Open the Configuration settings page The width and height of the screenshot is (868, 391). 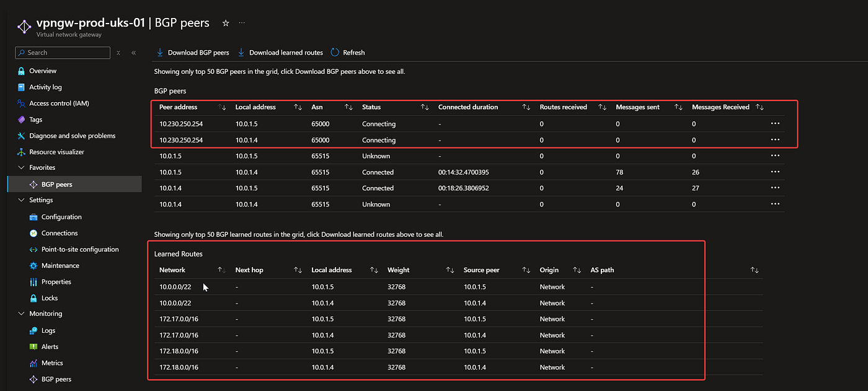(61, 217)
